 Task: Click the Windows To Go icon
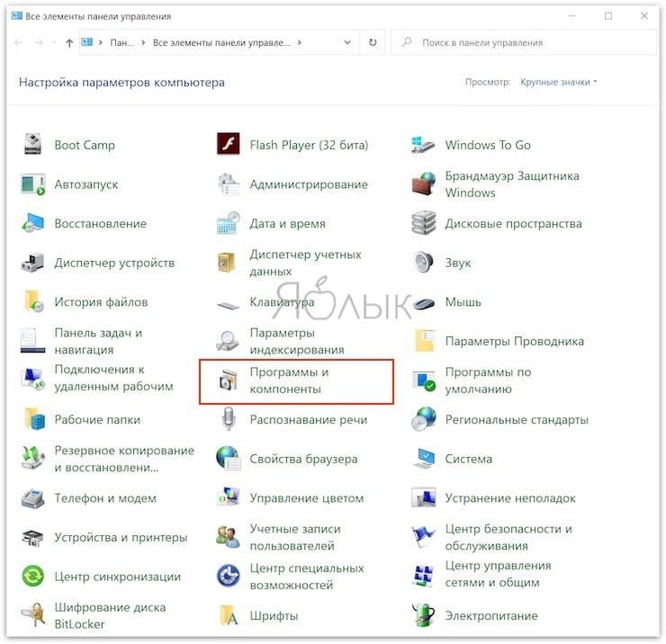click(423, 144)
